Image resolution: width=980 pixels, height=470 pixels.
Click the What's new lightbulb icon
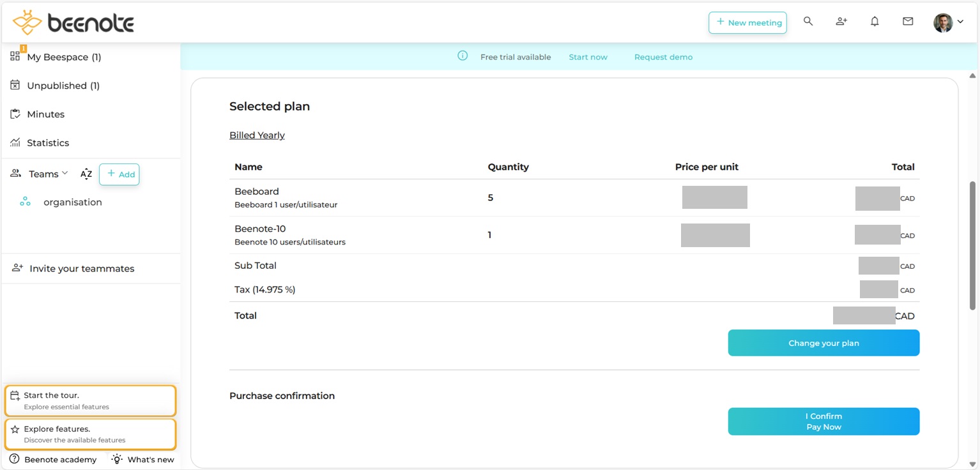pos(117,459)
